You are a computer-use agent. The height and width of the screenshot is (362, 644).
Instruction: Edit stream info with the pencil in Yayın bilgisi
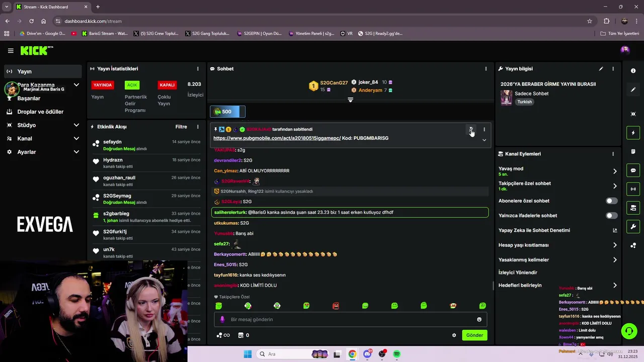(601, 69)
